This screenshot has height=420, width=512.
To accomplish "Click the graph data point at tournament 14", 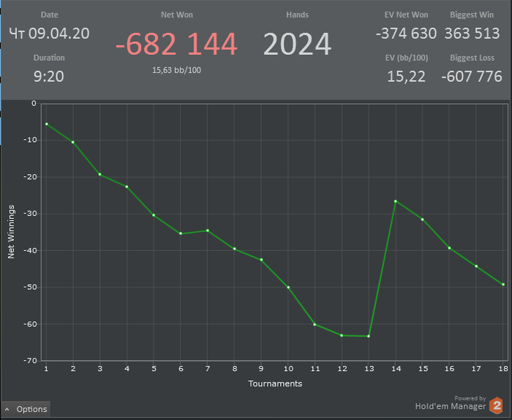I will pos(396,201).
